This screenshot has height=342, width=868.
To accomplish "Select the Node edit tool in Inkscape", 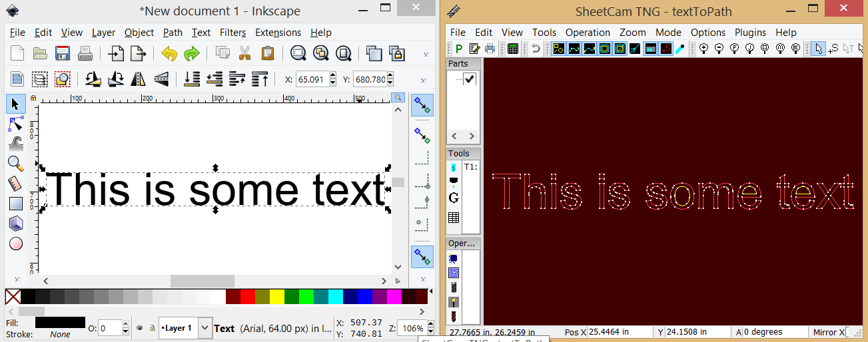I will pyautogui.click(x=16, y=124).
